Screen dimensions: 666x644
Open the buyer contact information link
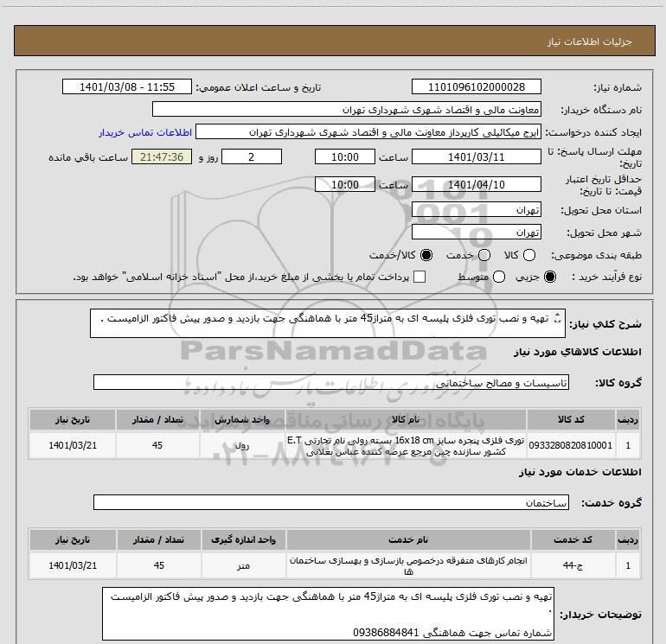145,132
